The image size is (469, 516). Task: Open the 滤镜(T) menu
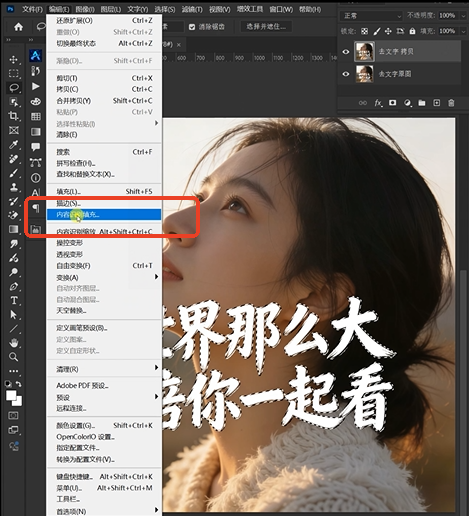click(x=192, y=9)
